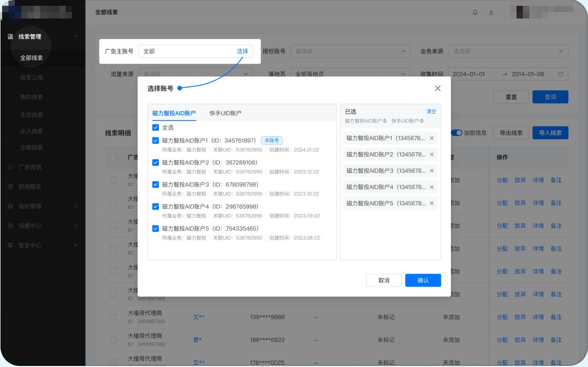The width and height of the screenshot is (588, 367).
Task: Uncheck the 全选 select-all checkbox
Action: pos(155,127)
